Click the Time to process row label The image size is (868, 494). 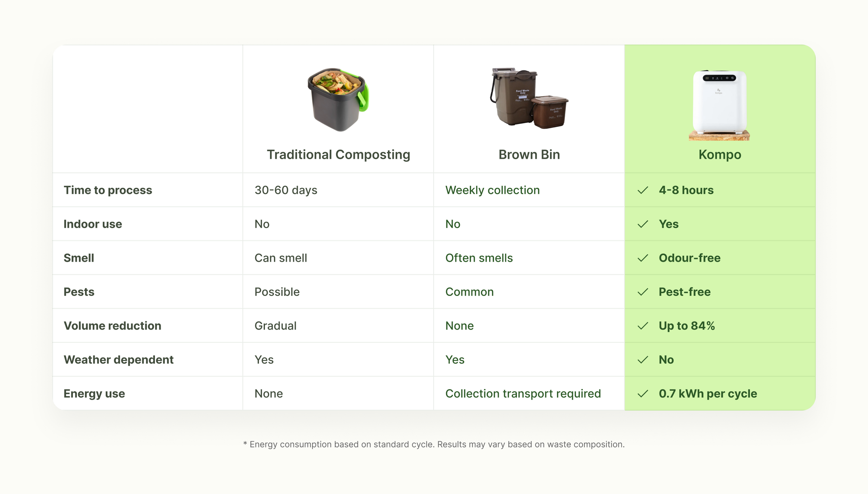(108, 190)
